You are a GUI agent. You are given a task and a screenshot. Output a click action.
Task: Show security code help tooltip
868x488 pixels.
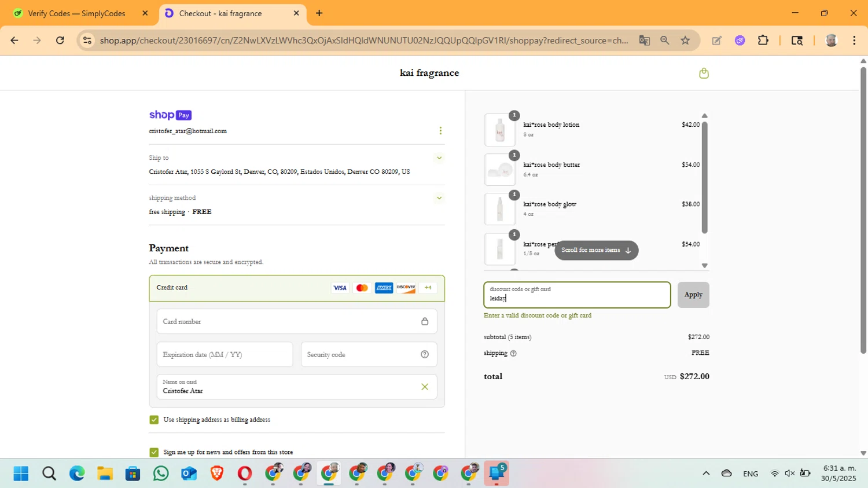pos(425,354)
